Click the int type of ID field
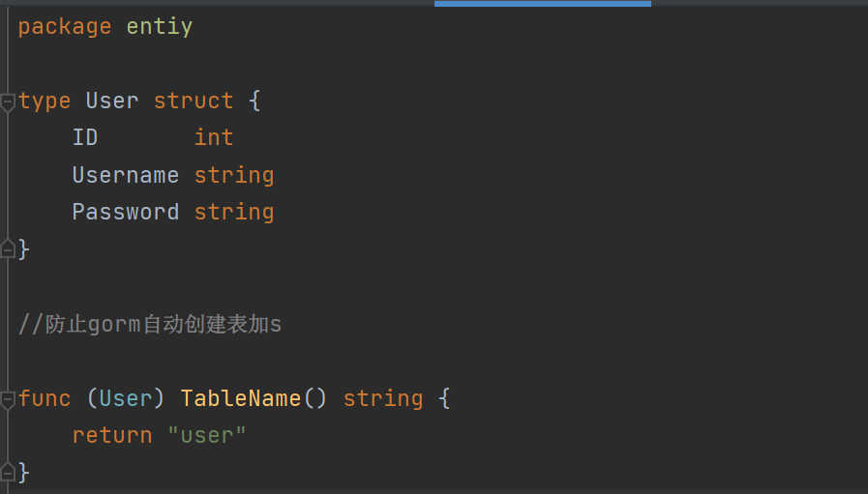 pyautogui.click(x=214, y=137)
